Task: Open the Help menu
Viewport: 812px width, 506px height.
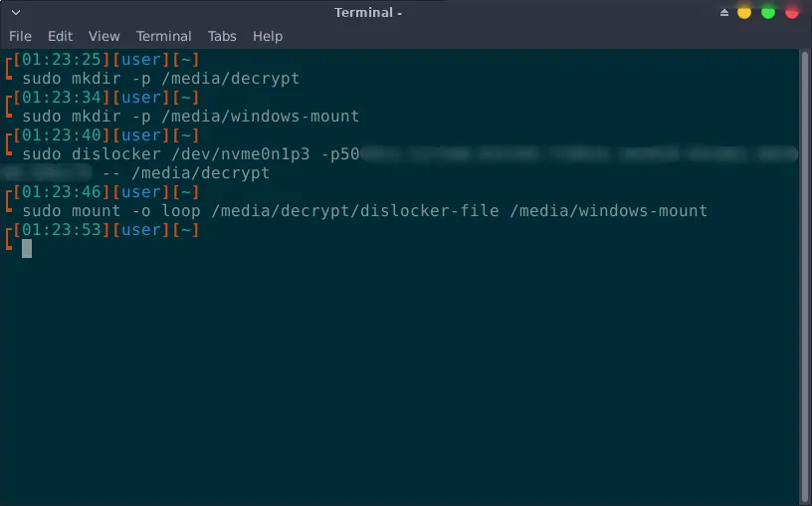Action: pyautogui.click(x=268, y=36)
